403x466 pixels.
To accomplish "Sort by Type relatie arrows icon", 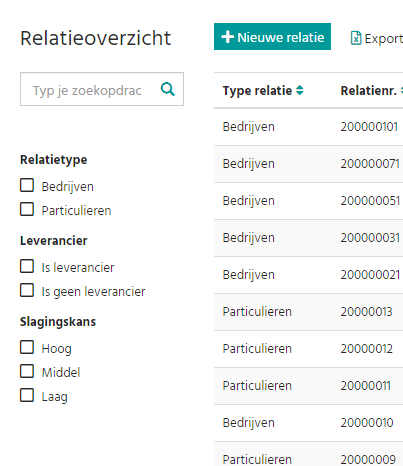I will (300, 90).
